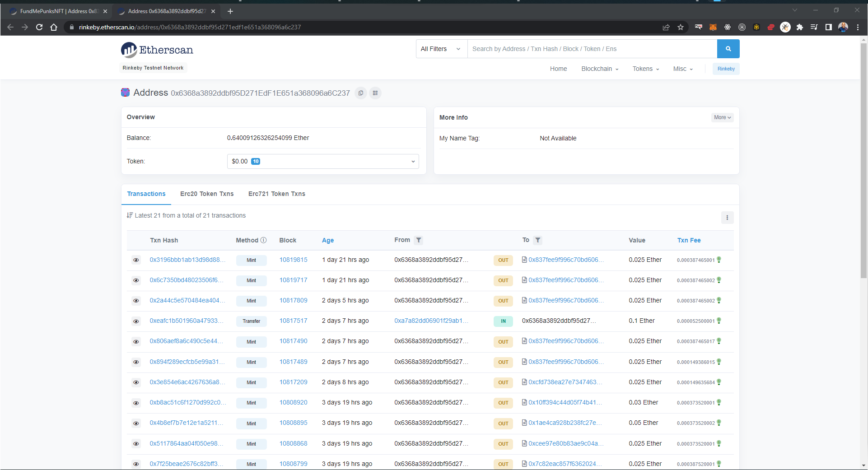Close the FundMePunksNFT browser tab

[105, 11]
